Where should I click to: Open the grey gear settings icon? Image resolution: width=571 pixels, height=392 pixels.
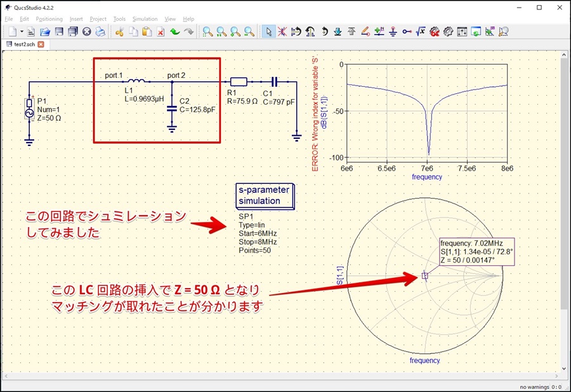pyautogui.click(x=448, y=32)
